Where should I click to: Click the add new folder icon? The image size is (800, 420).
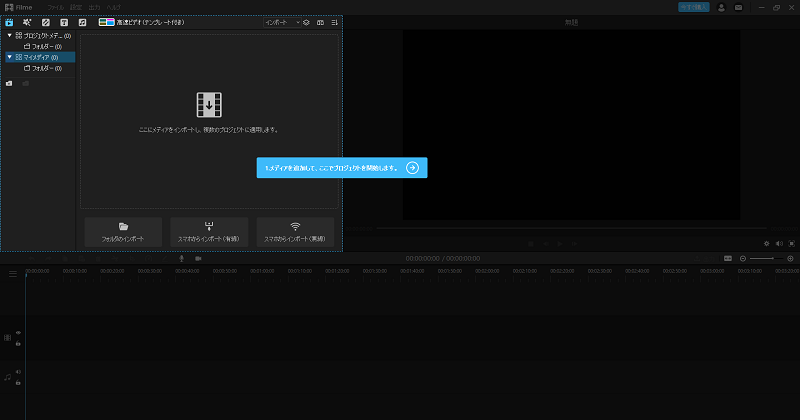pyautogui.click(x=9, y=83)
